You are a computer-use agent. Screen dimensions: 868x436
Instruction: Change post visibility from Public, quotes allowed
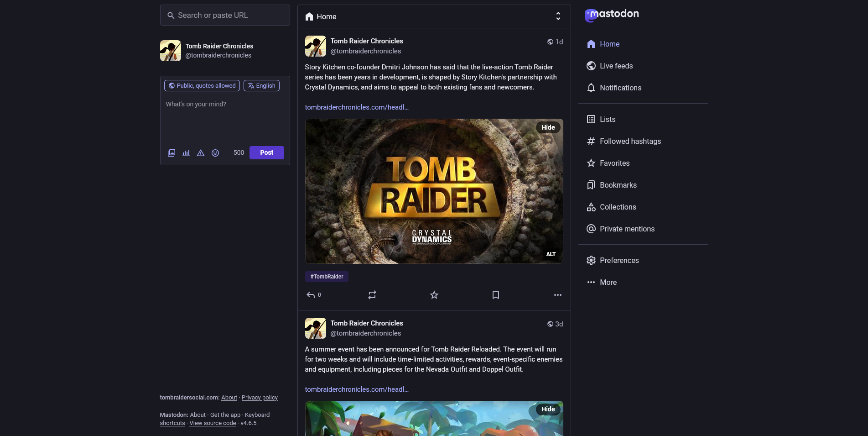click(202, 85)
